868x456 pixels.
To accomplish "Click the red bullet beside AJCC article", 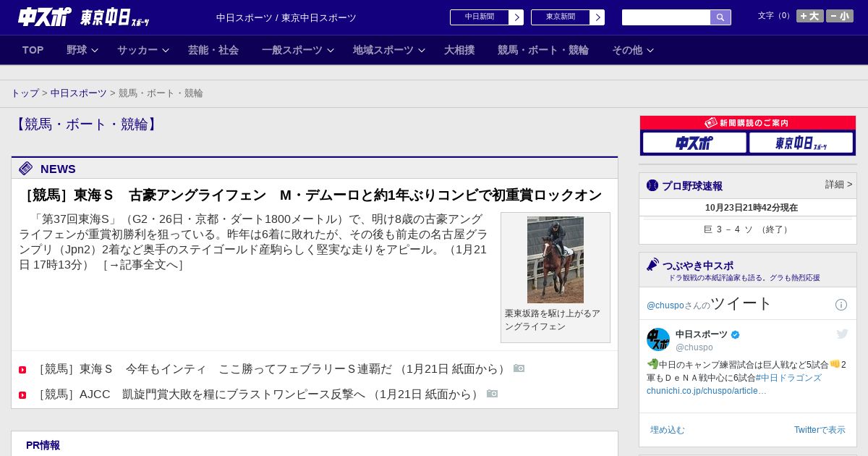I will (22, 395).
